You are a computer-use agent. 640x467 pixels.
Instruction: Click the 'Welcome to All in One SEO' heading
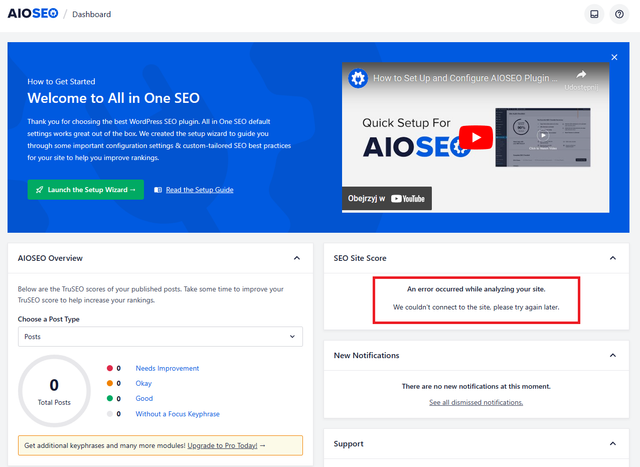pos(113,98)
